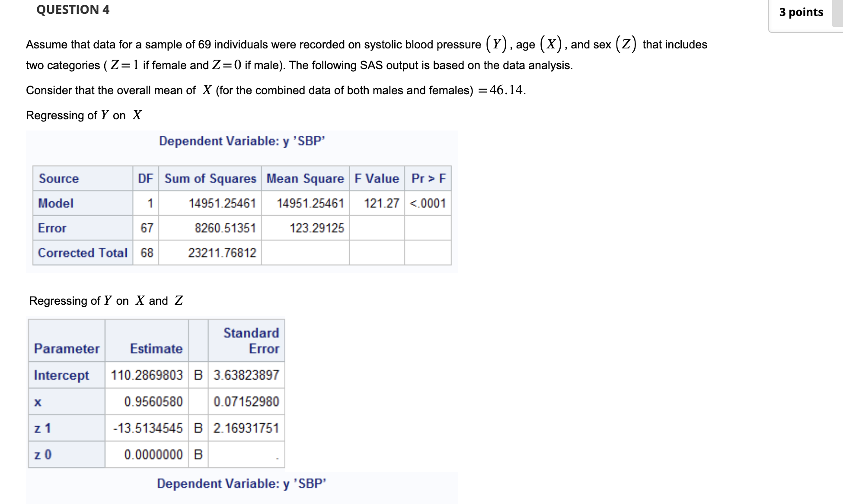Click the Source column header

[x=58, y=179]
